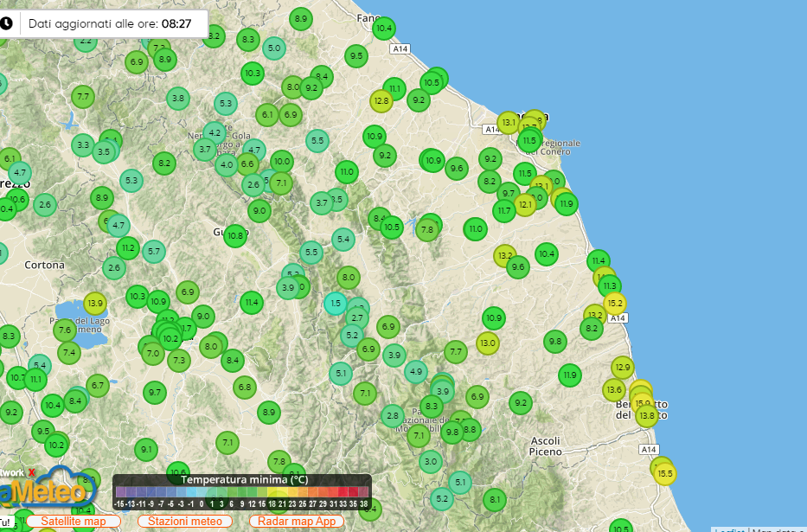This screenshot has width=807, height=532.
Task: Open the 12.8 yellow-green station marker
Action: [381, 101]
